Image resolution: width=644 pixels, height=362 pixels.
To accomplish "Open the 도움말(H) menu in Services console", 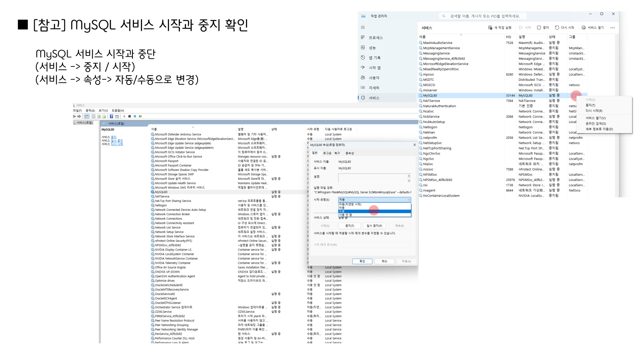I will click(118, 111).
